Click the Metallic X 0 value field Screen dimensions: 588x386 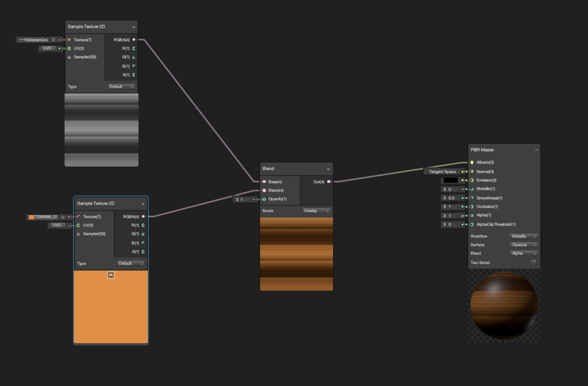point(450,190)
